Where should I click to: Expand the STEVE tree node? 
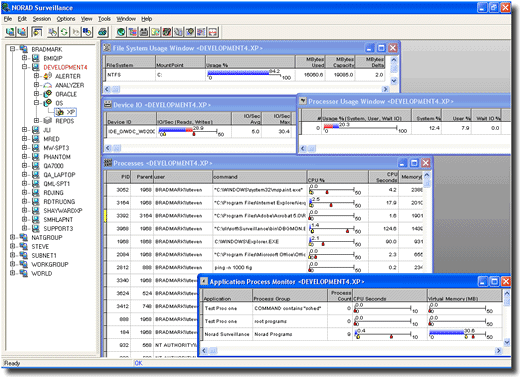click(12, 246)
